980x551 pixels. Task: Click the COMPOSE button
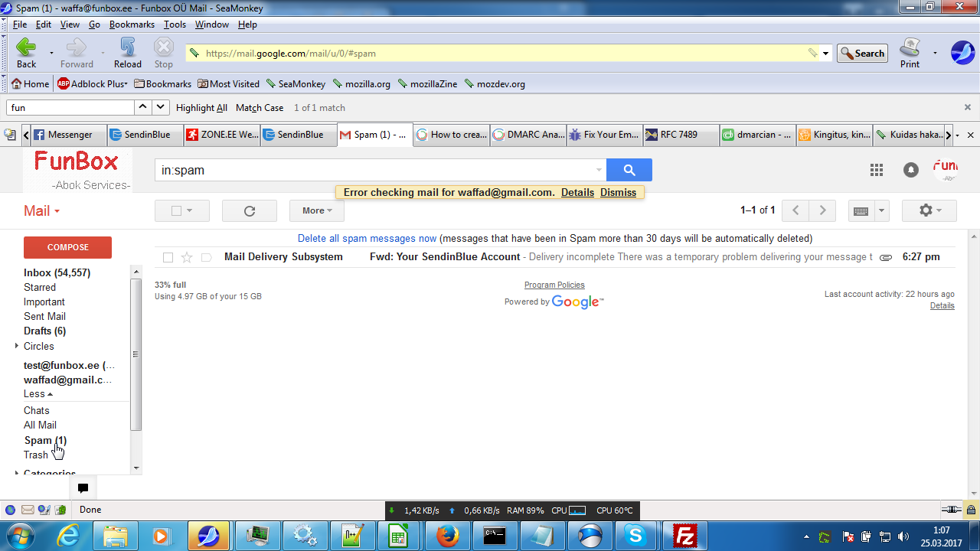pos(68,247)
